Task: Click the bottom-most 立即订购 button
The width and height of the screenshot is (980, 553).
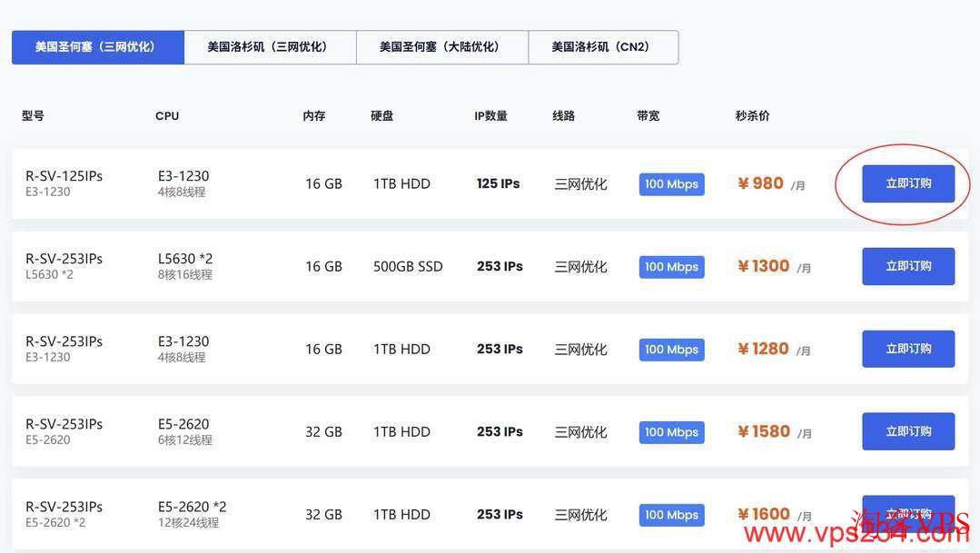Action: [x=908, y=511]
